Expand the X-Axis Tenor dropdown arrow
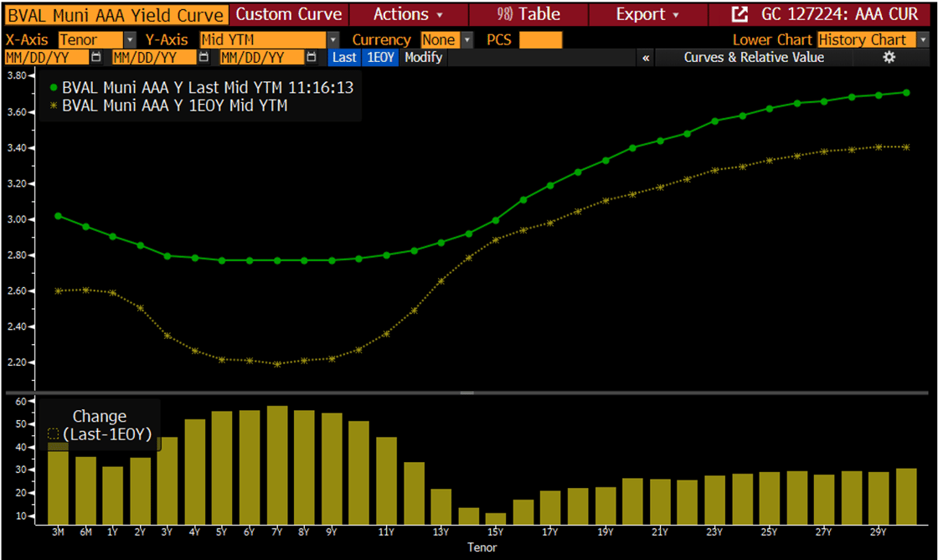Viewport: 938px width, 560px height. pyautogui.click(x=130, y=40)
